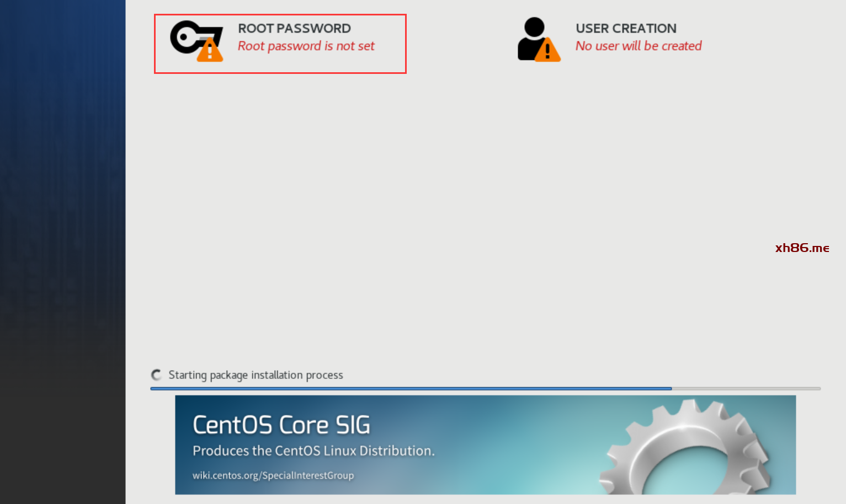Click the warning triangle on the user icon

547,51
